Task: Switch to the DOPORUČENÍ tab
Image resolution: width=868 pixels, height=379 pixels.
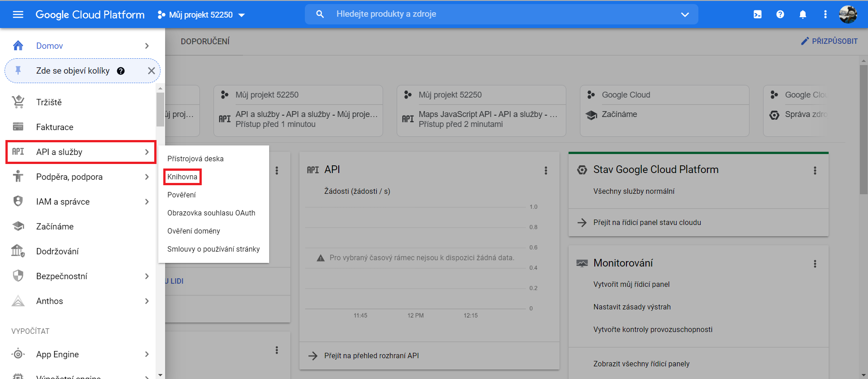Action: 205,42
